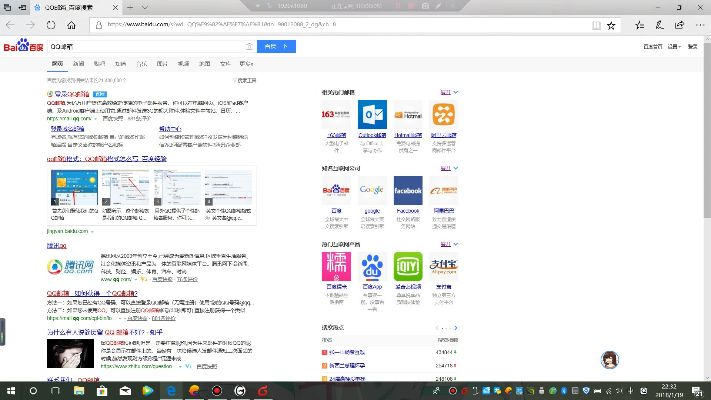Click the Edge back arrow
711x400 pixels.
click(x=10, y=25)
